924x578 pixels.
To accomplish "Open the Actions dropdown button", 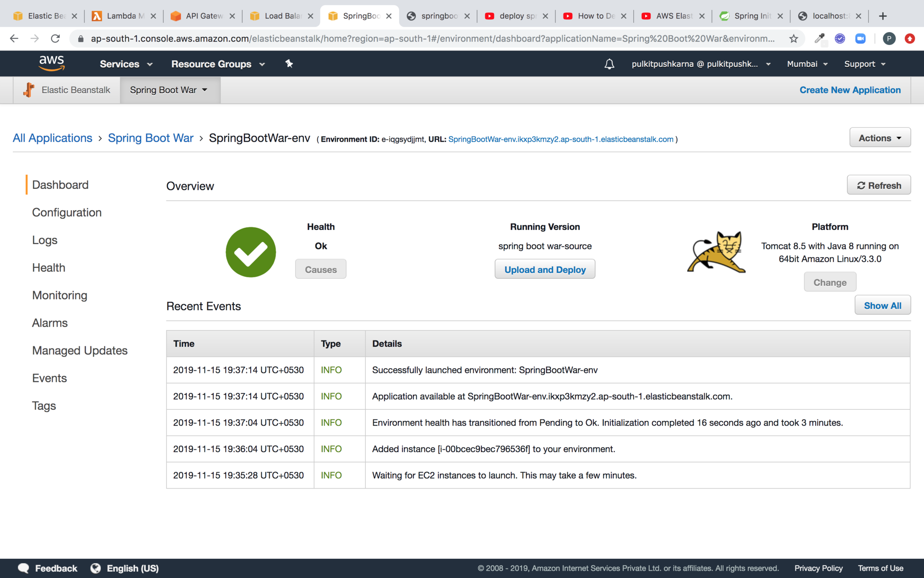I will click(880, 138).
